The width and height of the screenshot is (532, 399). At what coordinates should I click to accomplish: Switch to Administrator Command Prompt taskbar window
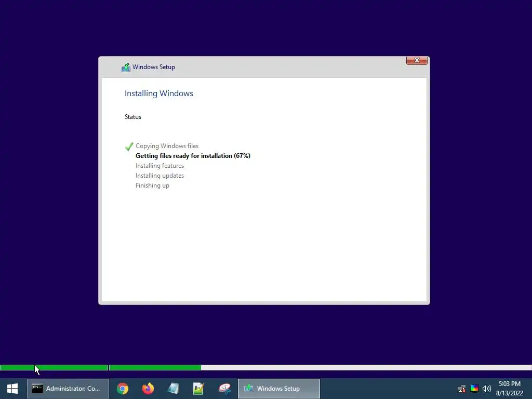[x=68, y=389]
